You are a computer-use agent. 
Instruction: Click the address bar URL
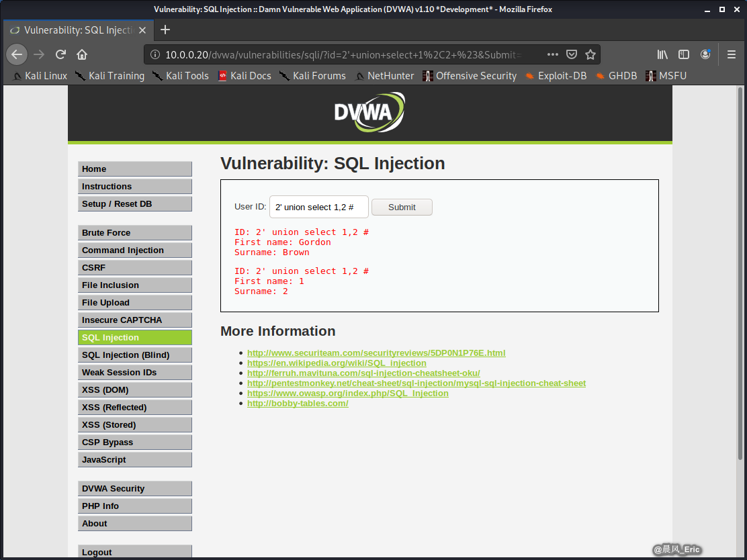tap(343, 55)
